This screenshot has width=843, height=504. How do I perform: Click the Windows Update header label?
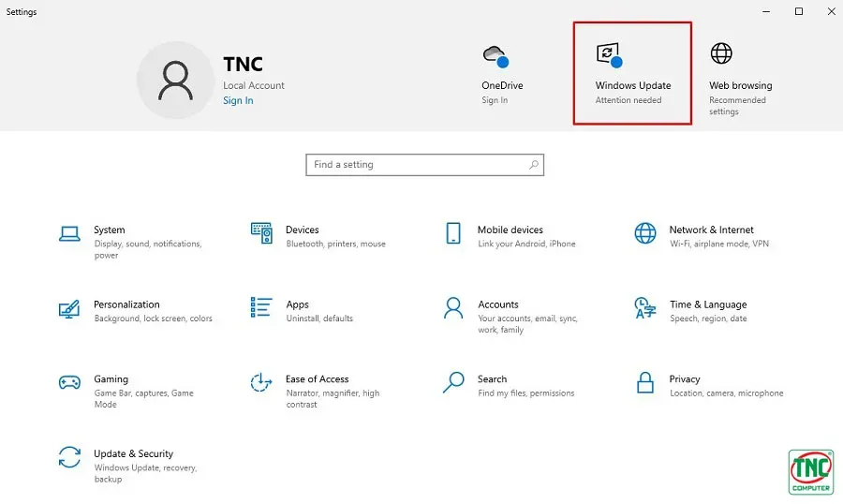coord(633,85)
